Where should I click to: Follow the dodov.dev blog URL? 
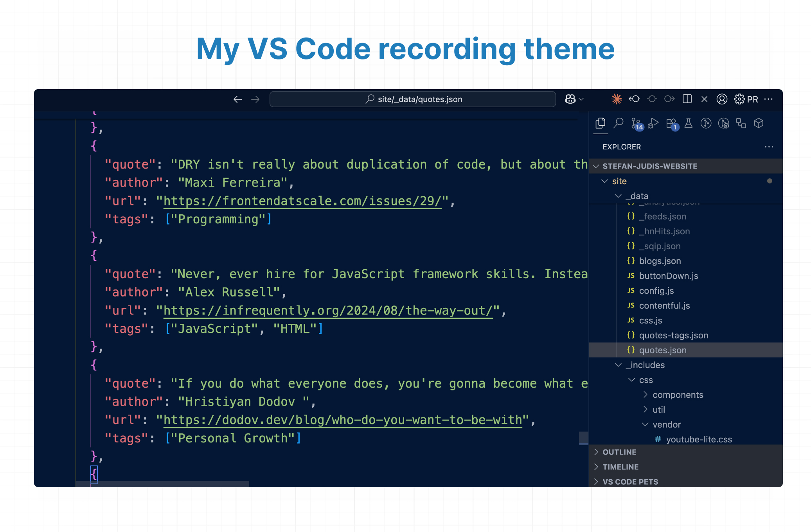[x=343, y=420]
